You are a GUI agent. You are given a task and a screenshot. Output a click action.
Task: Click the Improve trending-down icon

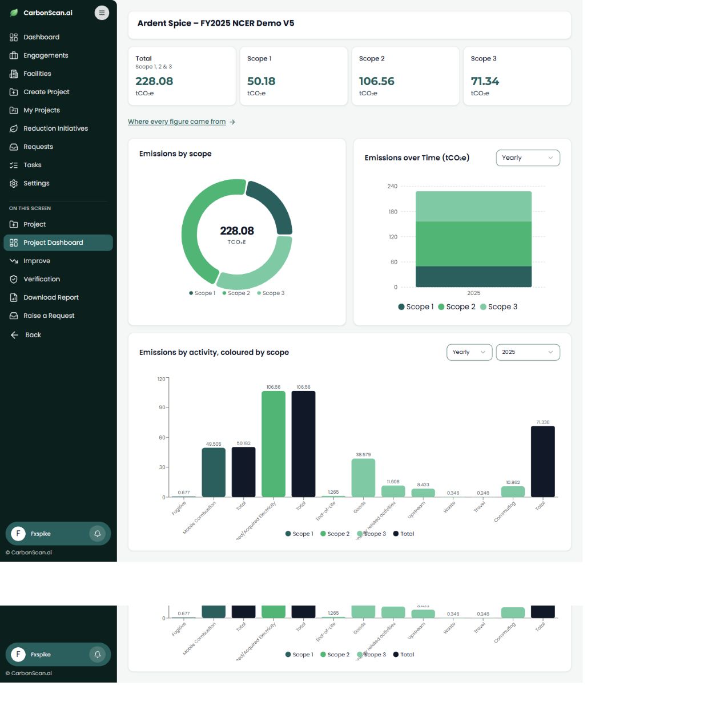coord(14,261)
